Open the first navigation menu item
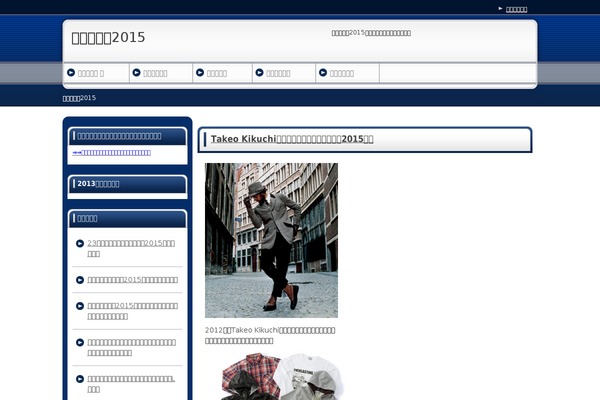 coord(91,73)
